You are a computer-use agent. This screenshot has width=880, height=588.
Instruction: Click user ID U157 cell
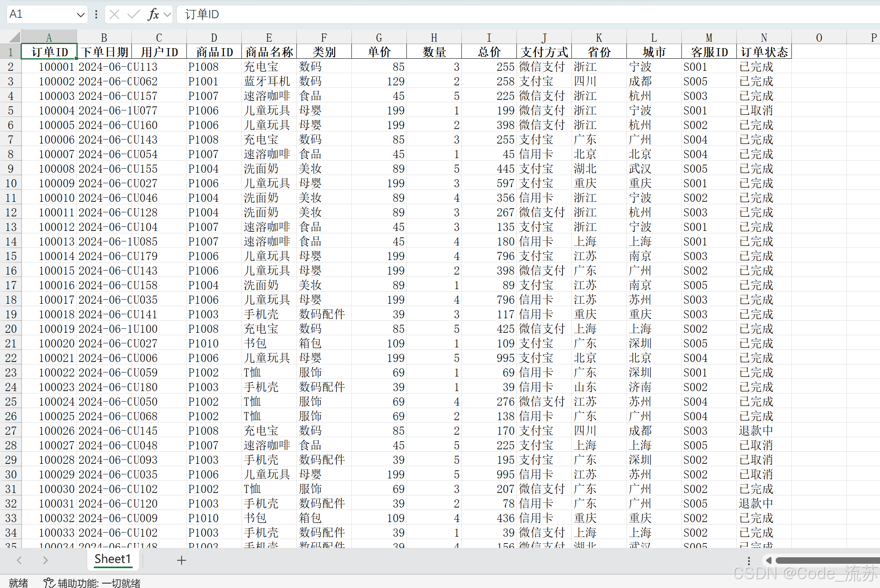159,96
